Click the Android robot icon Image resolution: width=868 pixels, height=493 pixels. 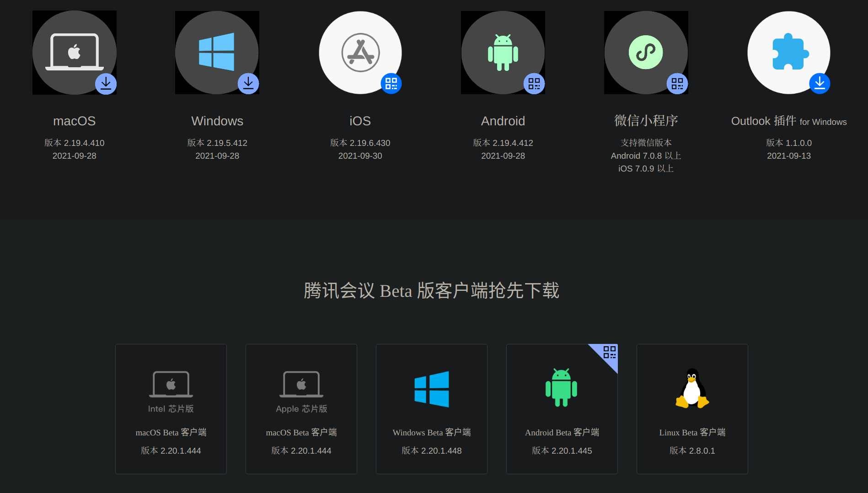click(x=503, y=52)
